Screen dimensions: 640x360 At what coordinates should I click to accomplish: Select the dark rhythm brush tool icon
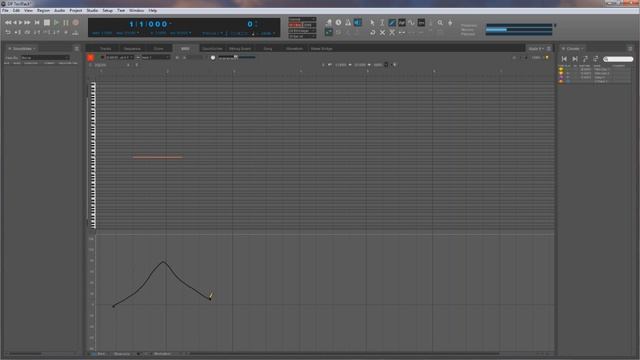(421, 23)
